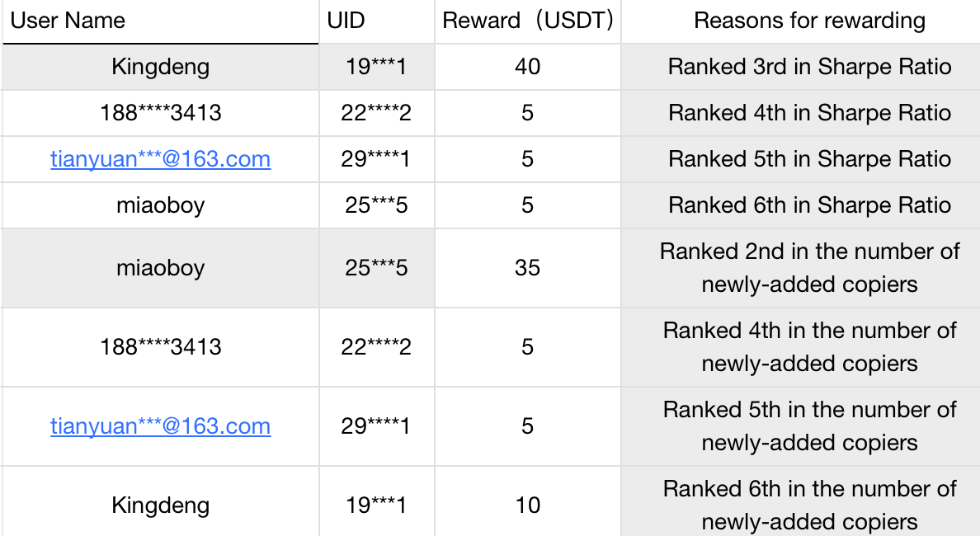Select the Reward (USDT) header cell

pos(528,21)
